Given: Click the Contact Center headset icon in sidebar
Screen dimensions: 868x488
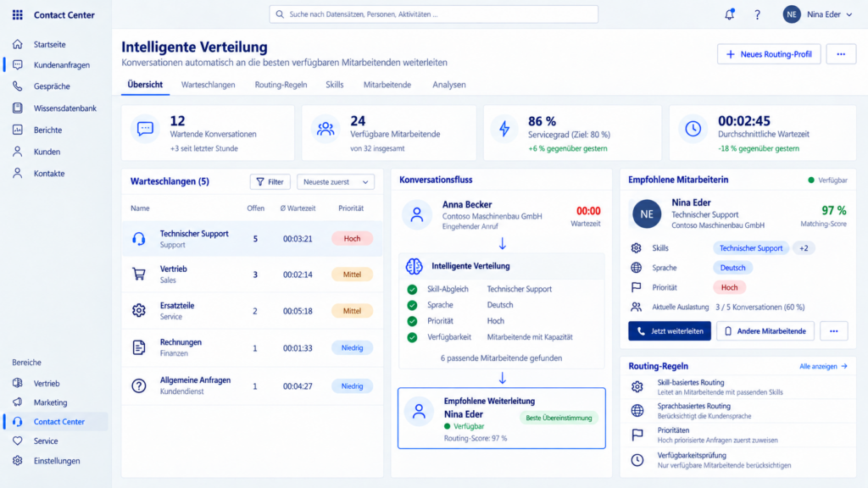Looking at the screenshot, I should [18, 422].
